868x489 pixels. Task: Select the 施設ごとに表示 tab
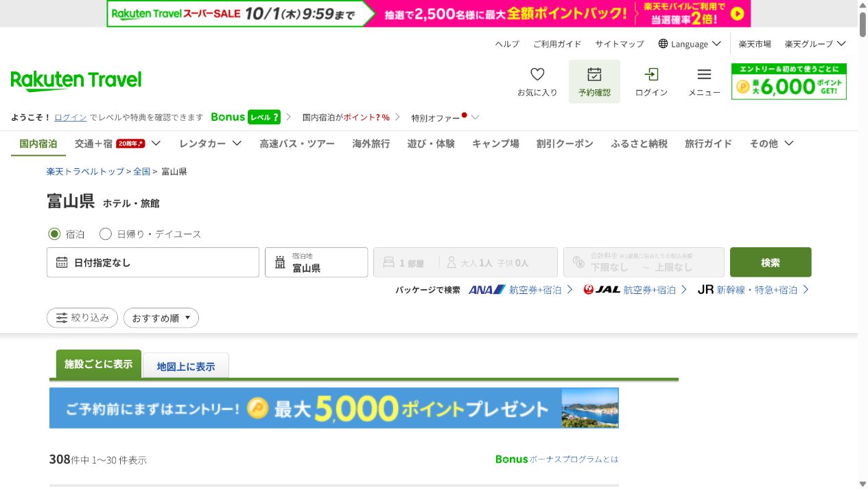(99, 364)
